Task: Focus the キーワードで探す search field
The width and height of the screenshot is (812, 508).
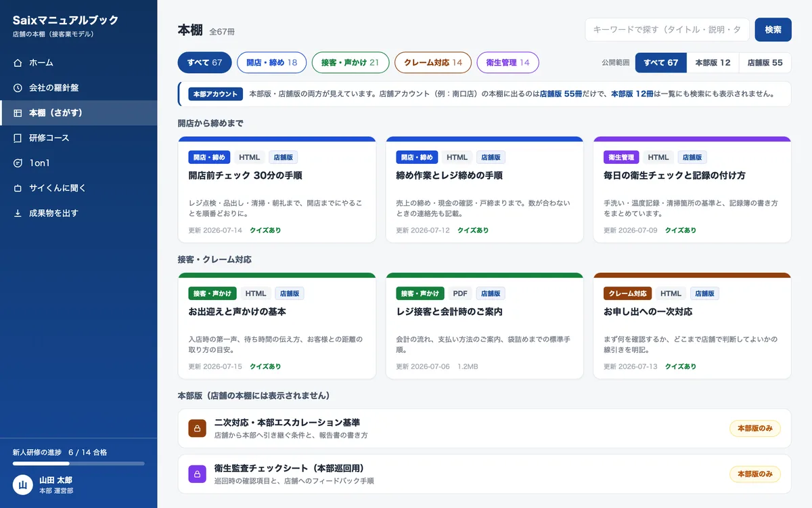Action: pyautogui.click(x=667, y=30)
